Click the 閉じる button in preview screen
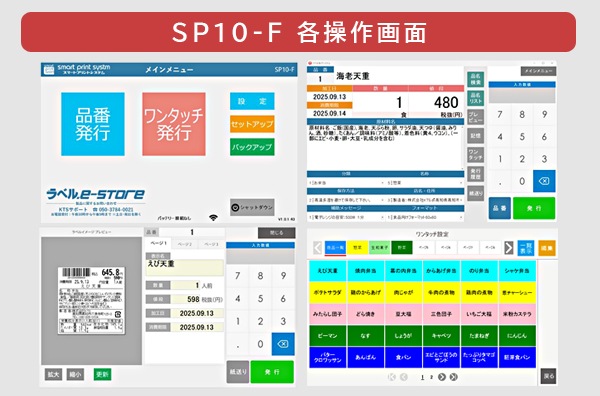Viewport: 600px width, 396px height. coord(276,233)
